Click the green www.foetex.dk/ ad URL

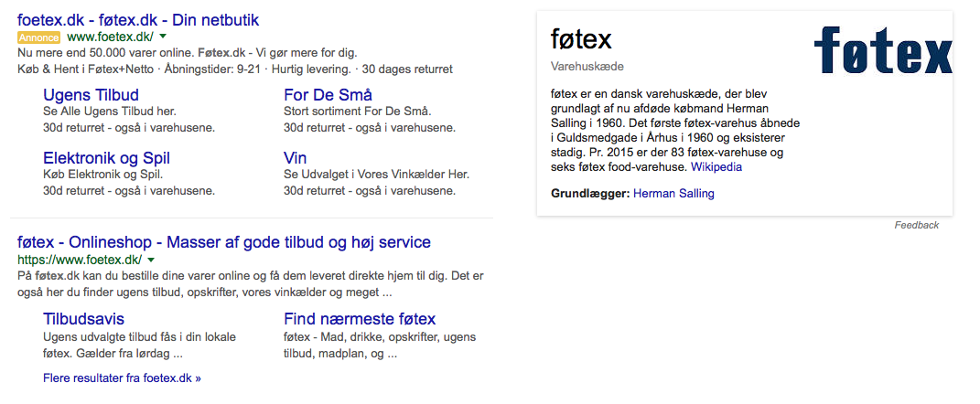110,37
